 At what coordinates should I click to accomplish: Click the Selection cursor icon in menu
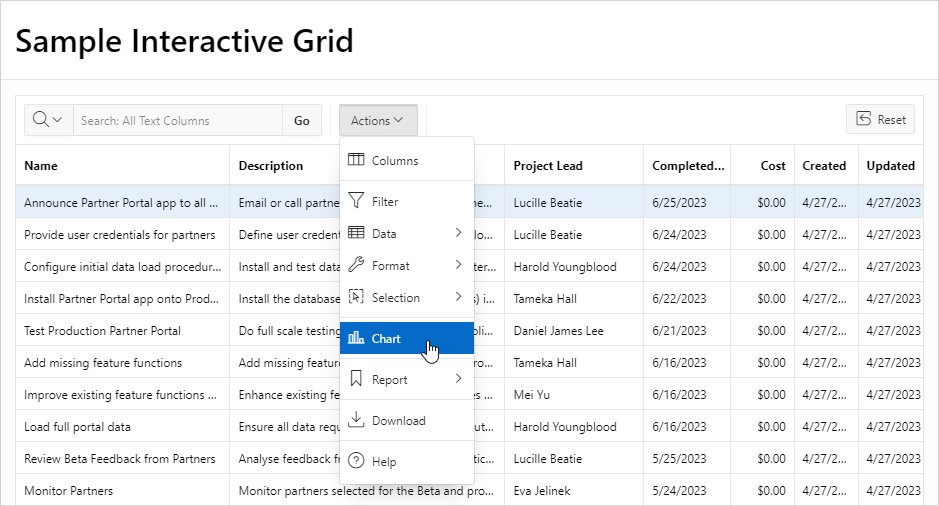[x=356, y=296]
